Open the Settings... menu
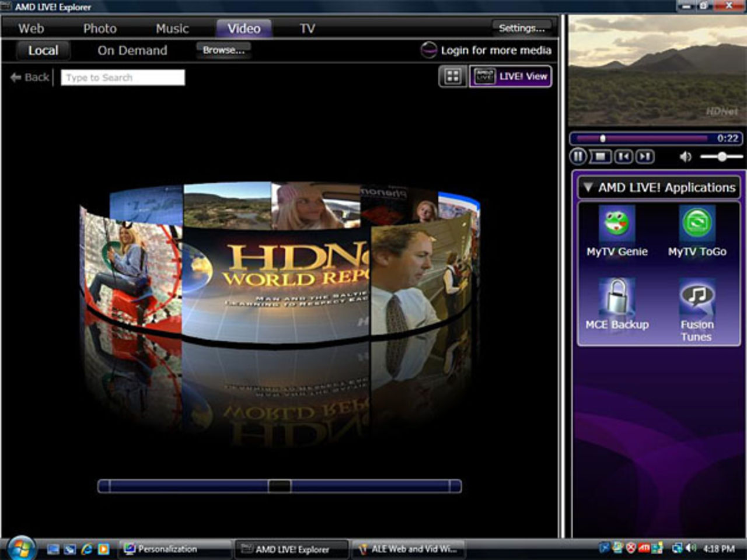The image size is (747, 560). (x=521, y=28)
